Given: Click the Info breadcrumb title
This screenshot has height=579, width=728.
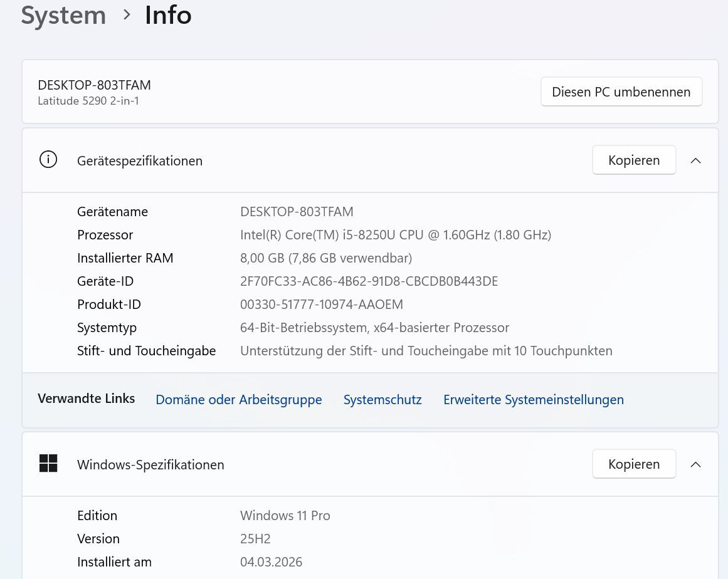Looking at the screenshot, I should coord(168,15).
